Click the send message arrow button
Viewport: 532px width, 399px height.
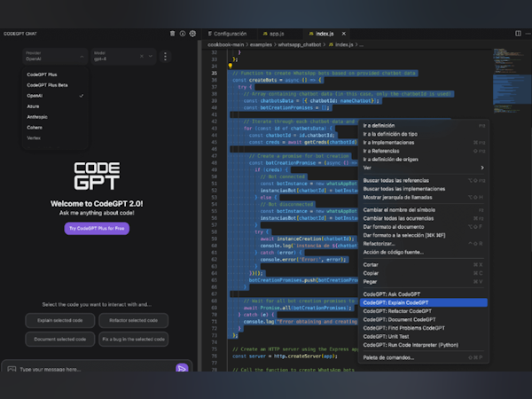click(x=182, y=368)
